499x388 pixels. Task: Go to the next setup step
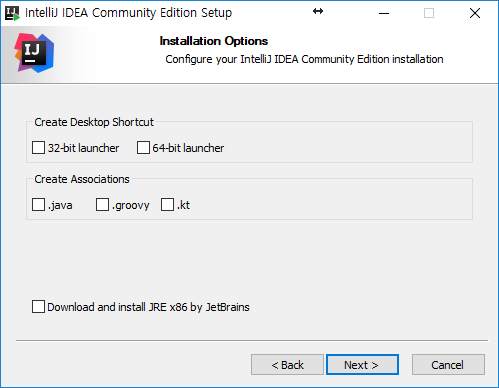[x=362, y=365]
